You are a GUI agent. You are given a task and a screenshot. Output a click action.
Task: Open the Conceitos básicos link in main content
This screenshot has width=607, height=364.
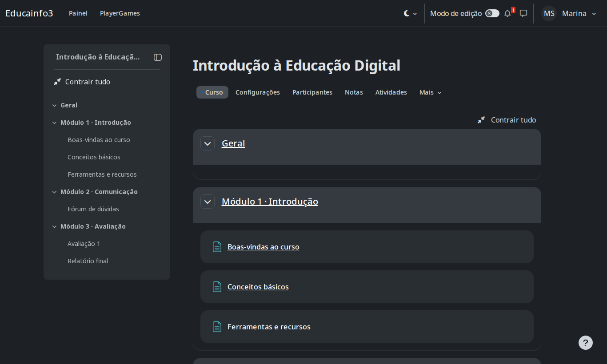[258, 287]
